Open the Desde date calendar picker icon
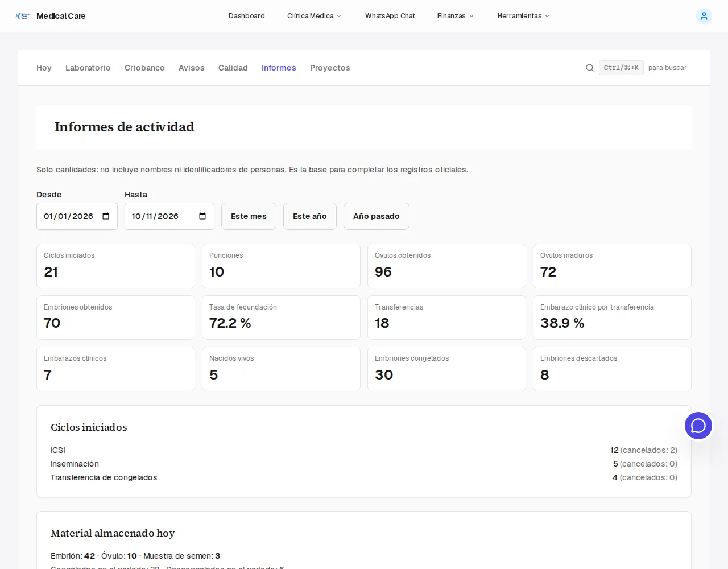 106,216
